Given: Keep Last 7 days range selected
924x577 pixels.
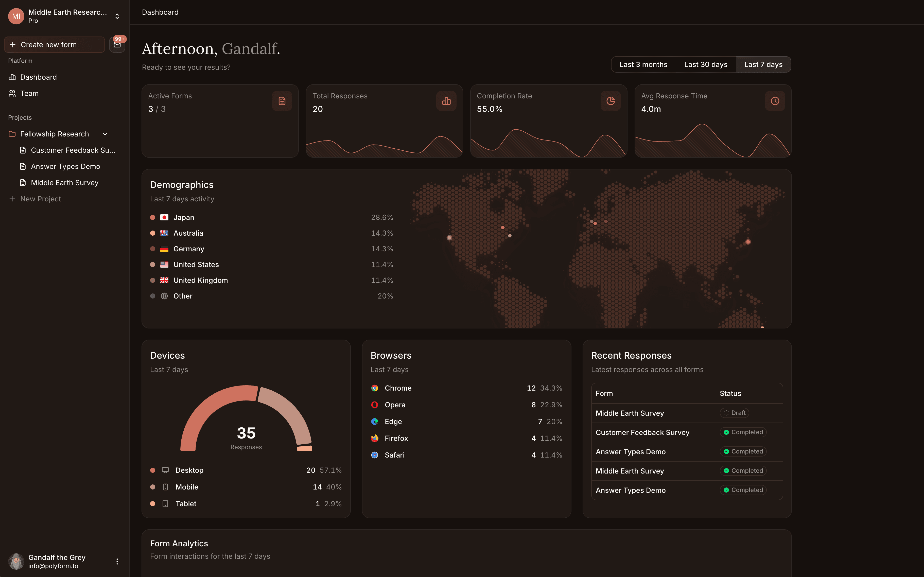Looking at the screenshot, I should pyautogui.click(x=763, y=64).
